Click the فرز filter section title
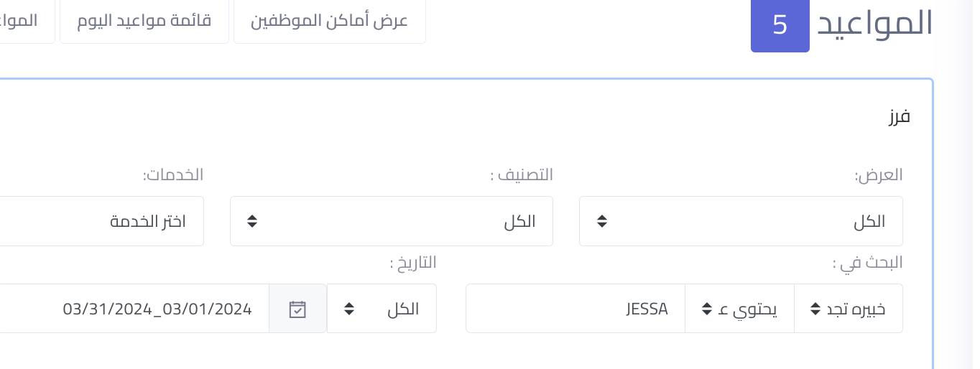Screen dimensions: 980x369 click(x=897, y=116)
